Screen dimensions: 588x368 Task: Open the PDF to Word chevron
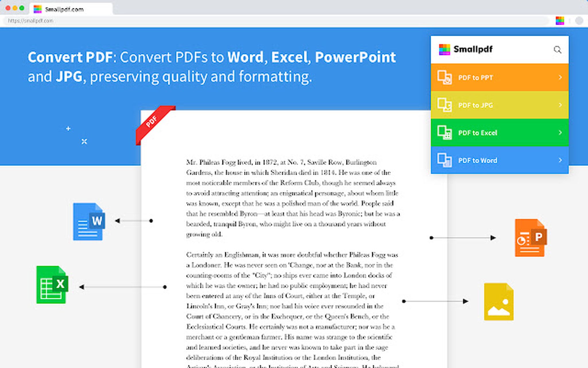[560, 160]
